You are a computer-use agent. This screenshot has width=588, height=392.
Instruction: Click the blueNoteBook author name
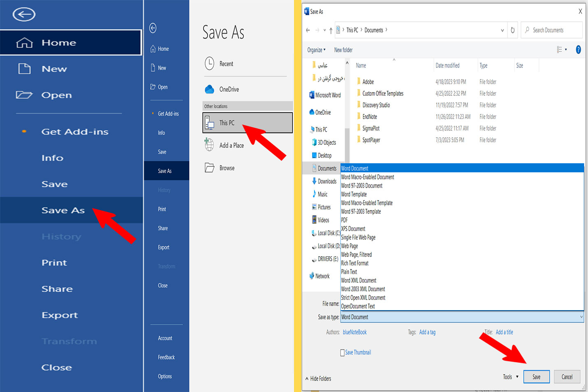(355, 332)
